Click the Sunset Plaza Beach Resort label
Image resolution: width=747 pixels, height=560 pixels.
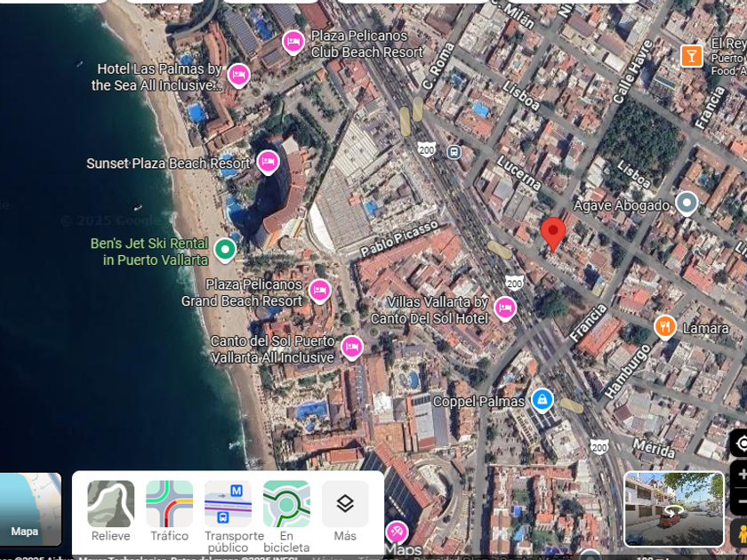(168, 164)
